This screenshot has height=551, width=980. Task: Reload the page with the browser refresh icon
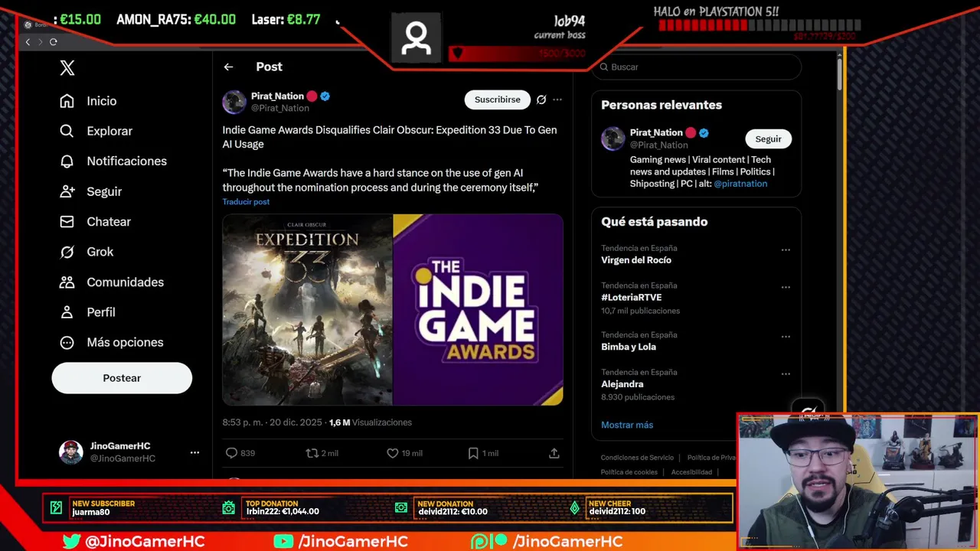(54, 42)
